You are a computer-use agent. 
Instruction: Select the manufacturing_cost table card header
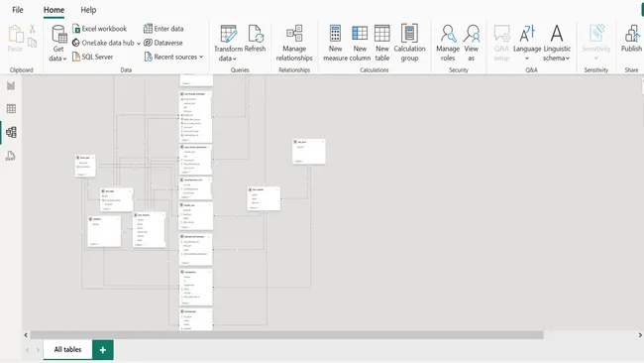195,181
